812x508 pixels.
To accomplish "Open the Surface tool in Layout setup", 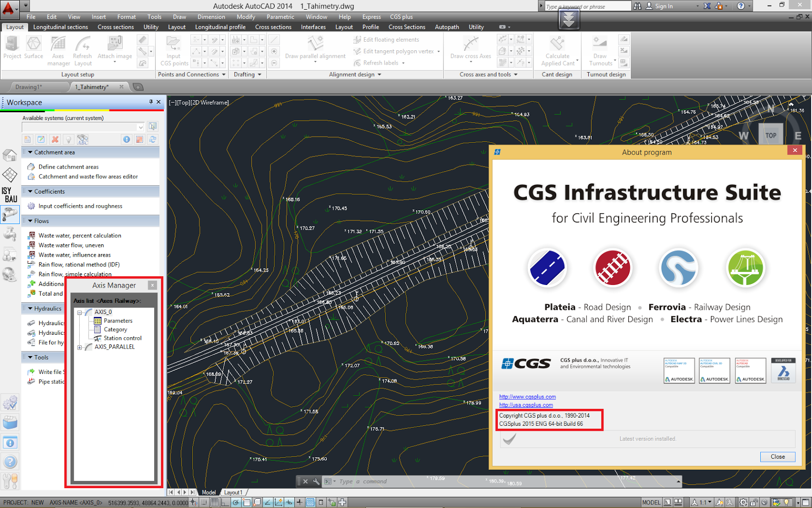I will pyautogui.click(x=33, y=48).
